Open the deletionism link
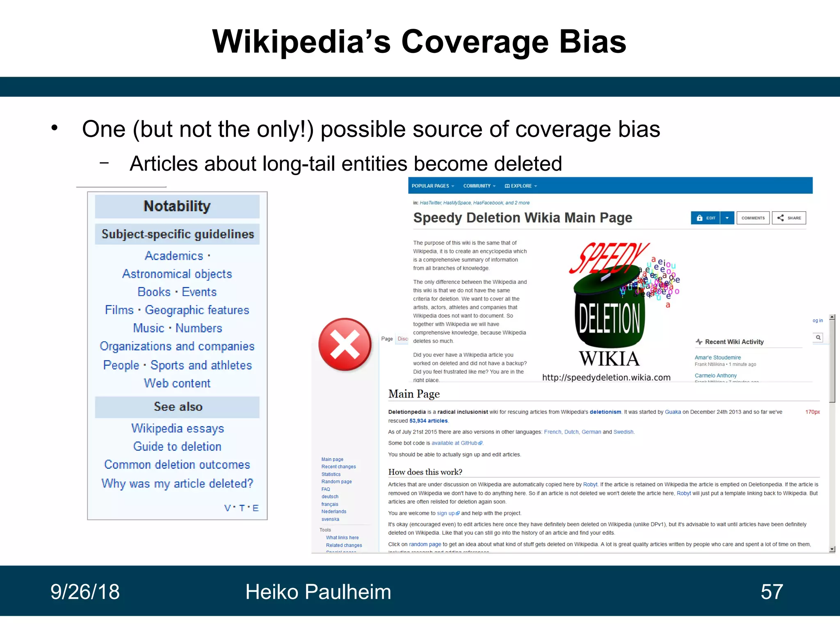840x630 pixels. pos(605,412)
